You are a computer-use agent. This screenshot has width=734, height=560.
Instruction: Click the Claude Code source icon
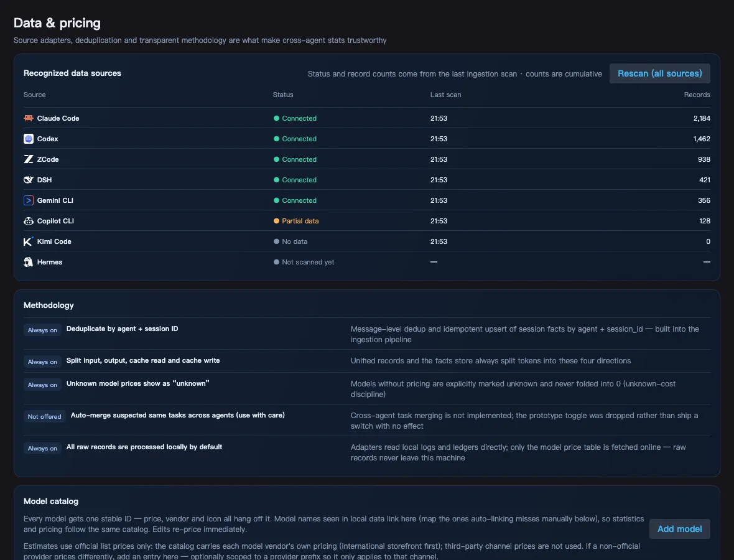[29, 118]
